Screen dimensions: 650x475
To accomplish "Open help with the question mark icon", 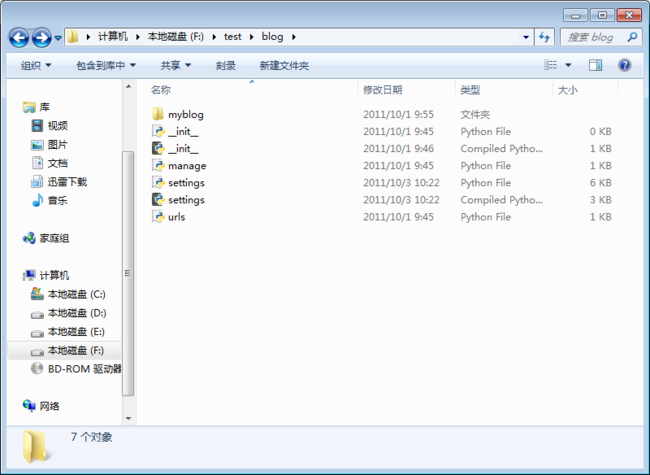I will pyautogui.click(x=624, y=65).
